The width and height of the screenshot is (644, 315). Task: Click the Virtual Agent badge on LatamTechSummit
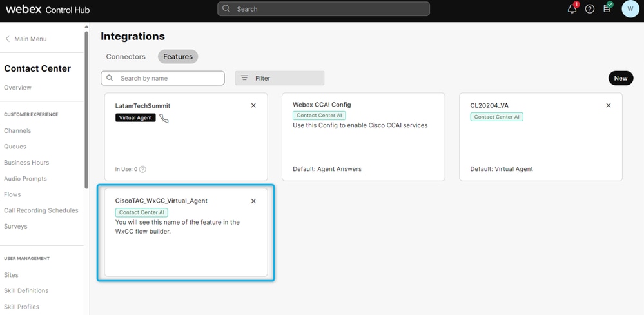[x=135, y=117]
